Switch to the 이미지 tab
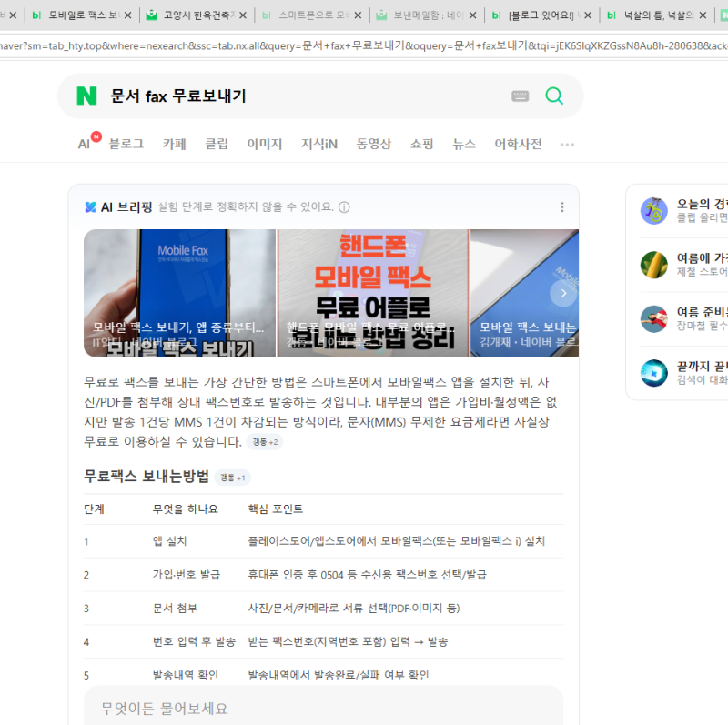 pyautogui.click(x=265, y=144)
